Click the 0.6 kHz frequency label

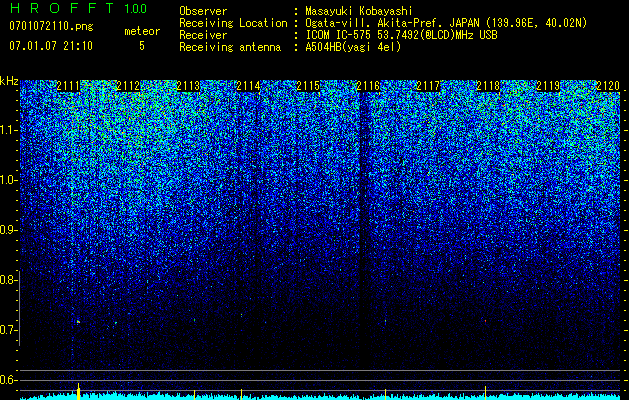tap(7, 380)
